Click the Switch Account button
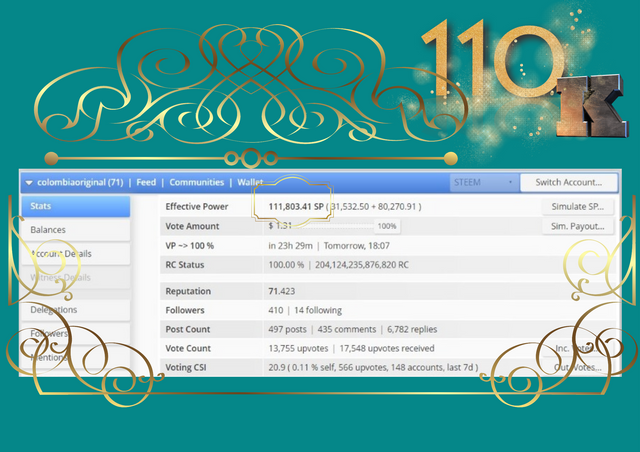 click(x=569, y=183)
